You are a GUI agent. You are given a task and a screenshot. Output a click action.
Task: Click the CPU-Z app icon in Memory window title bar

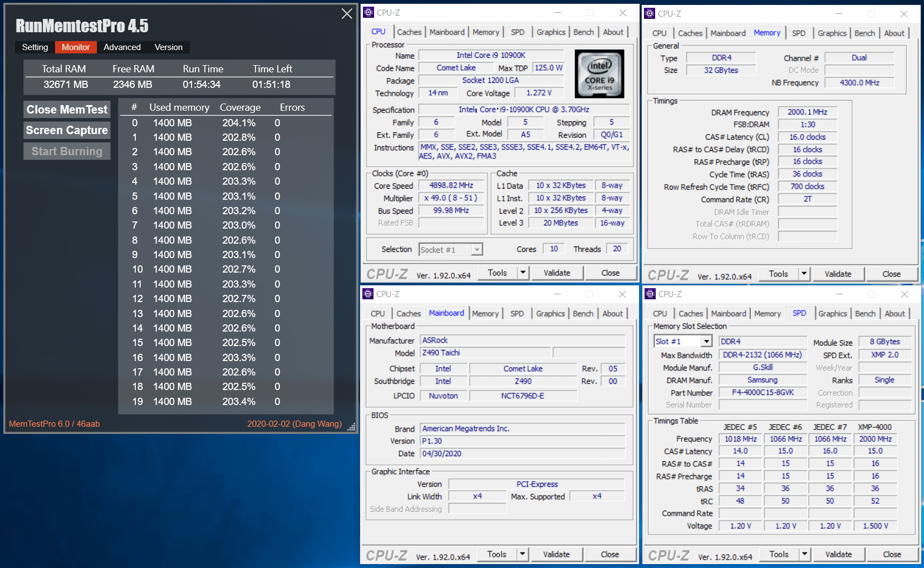point(650,13)
